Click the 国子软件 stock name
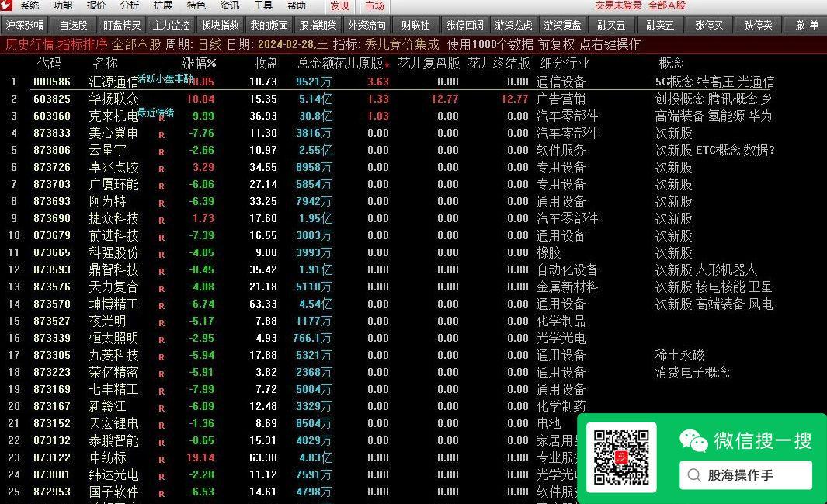The height and width of the screenshot is (504, 827). 113,492
